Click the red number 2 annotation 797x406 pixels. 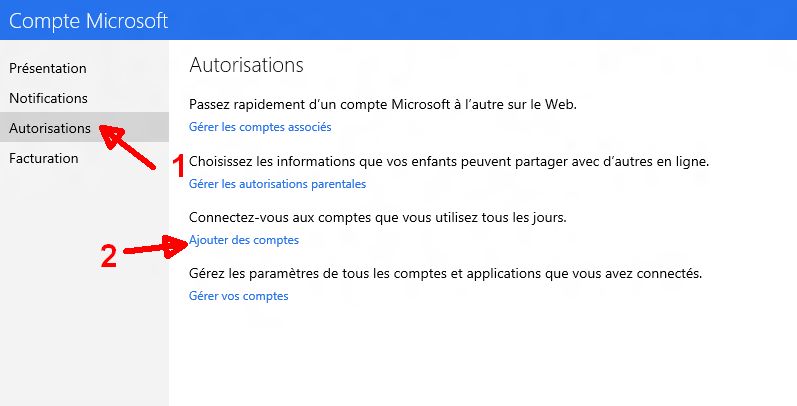pyautogui.click(x=111, y=257)
